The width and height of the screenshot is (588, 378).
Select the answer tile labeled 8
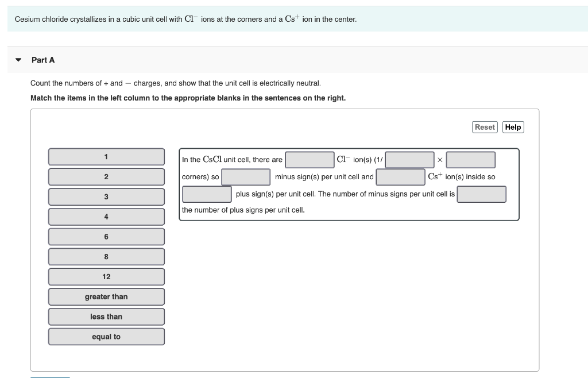(106, 257)
